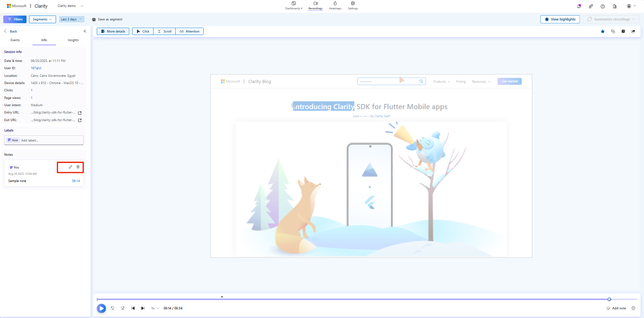Click Save as segment

click(x=107, y=19)
